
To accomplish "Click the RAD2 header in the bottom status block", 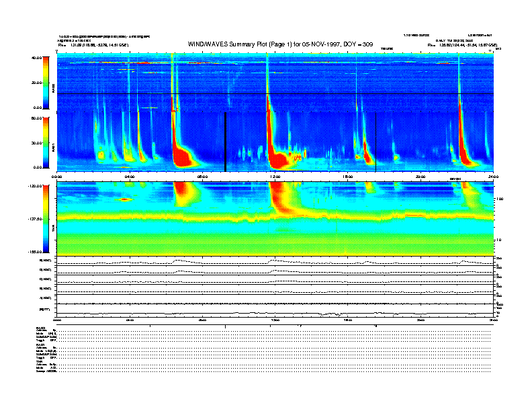I will point(40,328).
